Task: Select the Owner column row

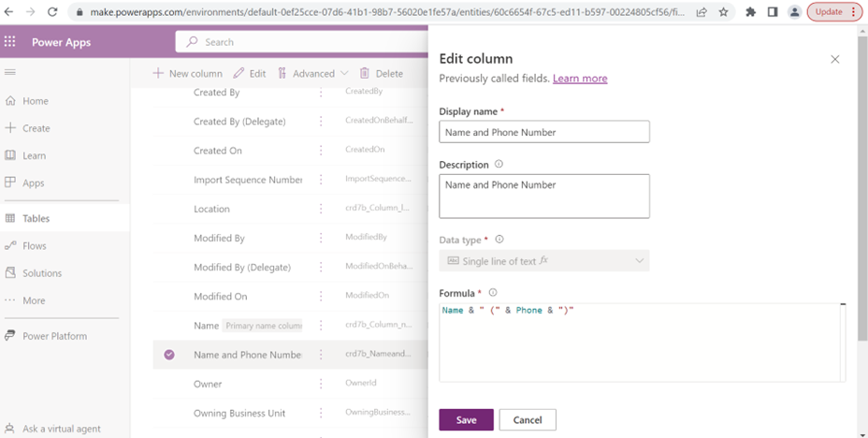Action: tap(290, 384)
